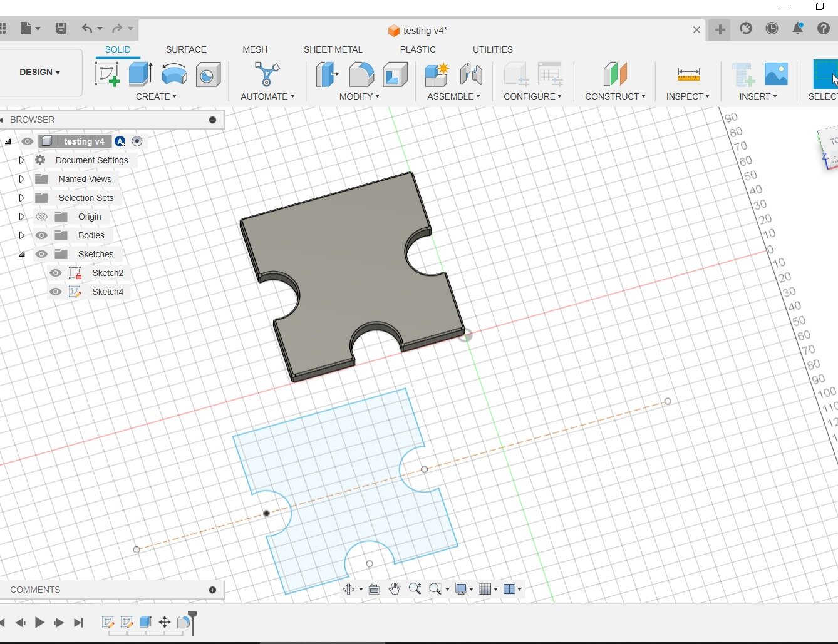Choose the Fillet tool icon

[361, 74]
